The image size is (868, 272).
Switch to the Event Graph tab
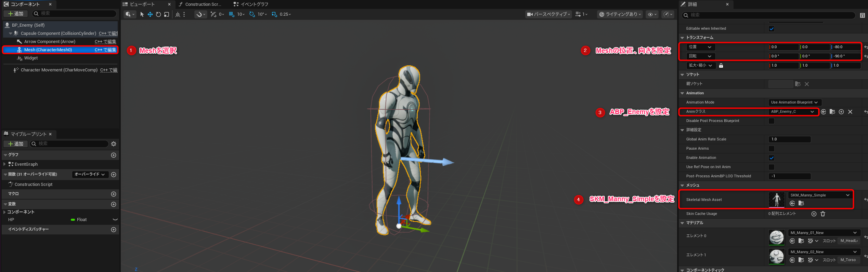pyautogui.click(x=254, y=4)
